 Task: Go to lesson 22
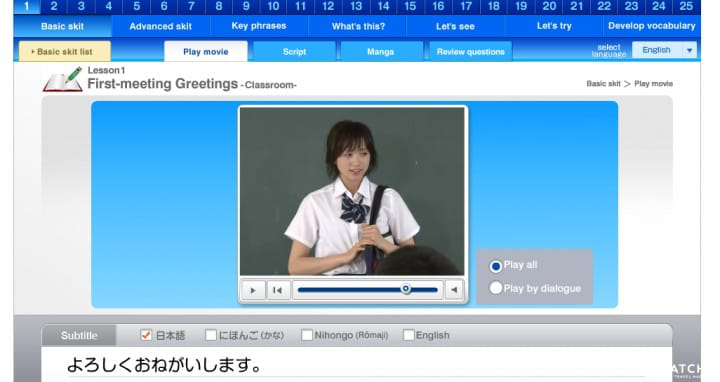pos(604,6)
